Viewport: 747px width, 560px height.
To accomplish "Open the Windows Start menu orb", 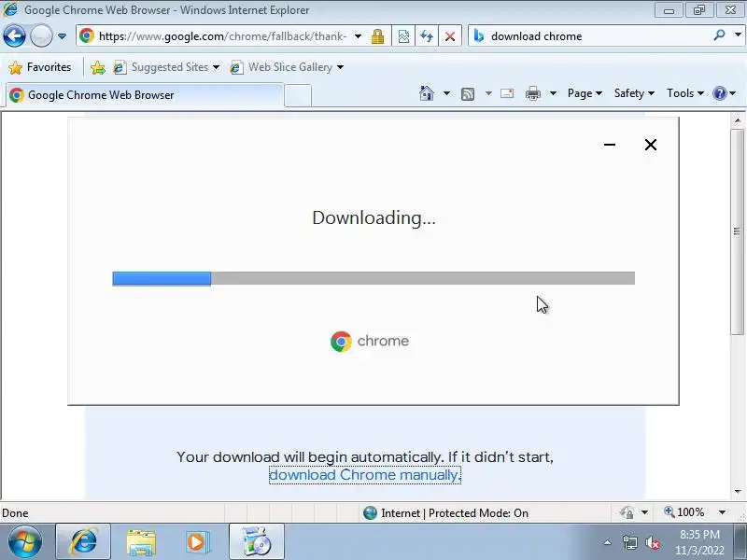I will tap(25, 541).
